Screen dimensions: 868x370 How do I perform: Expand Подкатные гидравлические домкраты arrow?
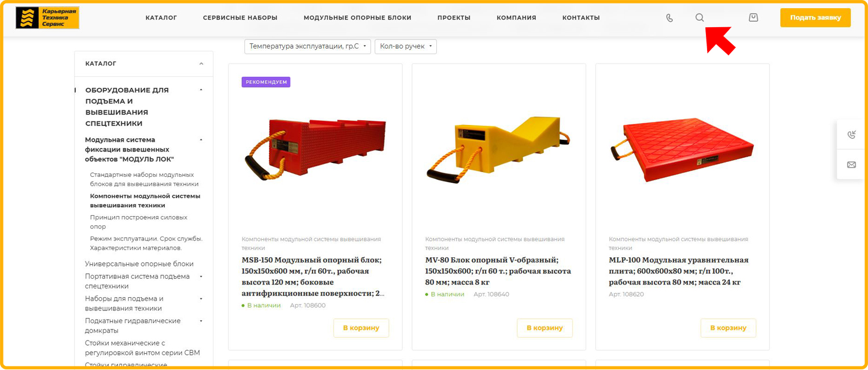tap(201, 321)
